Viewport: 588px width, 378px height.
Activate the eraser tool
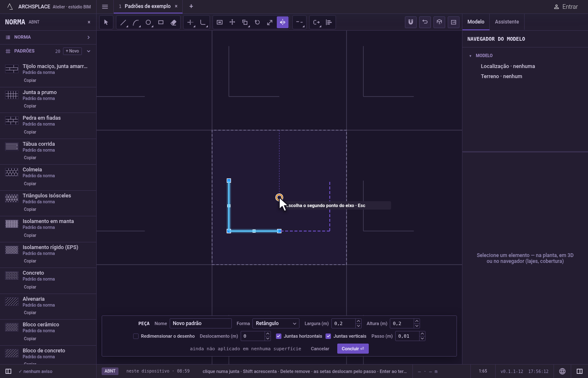tap(173, 22)
